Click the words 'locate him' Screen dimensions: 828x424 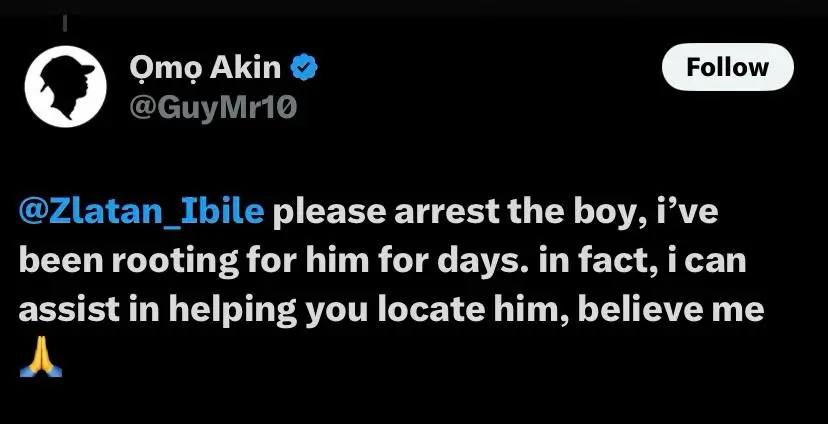pos(474,309)
